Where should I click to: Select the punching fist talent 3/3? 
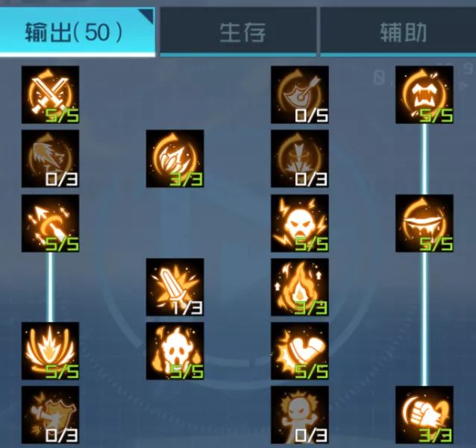tap(425, 415)
